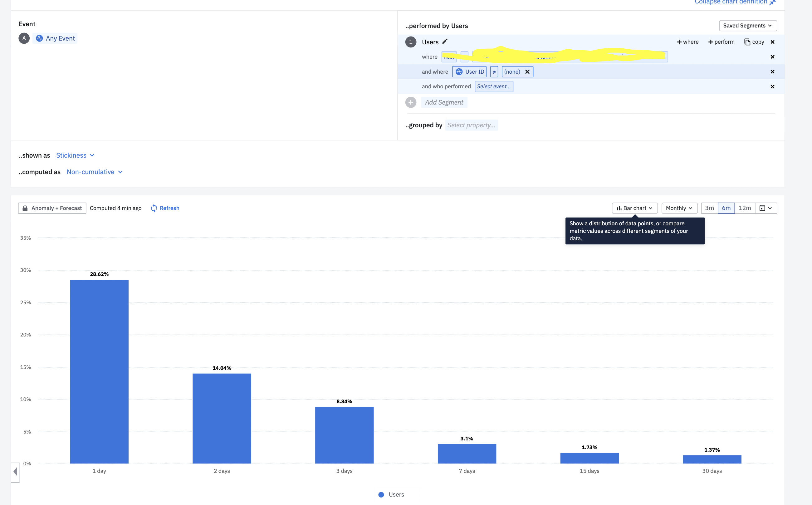Open the Bar chart type dropdown
This screenshot has width=812, height=505.
coord(634,208)
